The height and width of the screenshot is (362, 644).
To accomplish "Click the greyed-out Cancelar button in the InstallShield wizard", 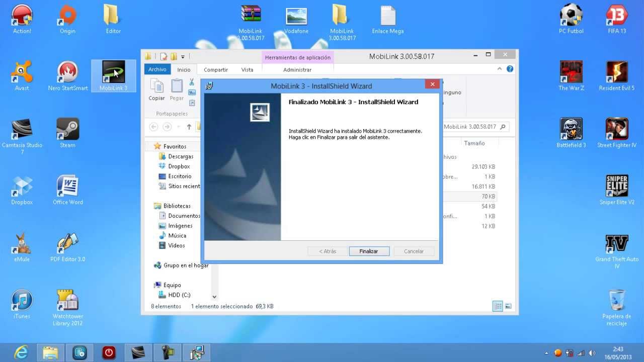I will click(x=414, y=251).
